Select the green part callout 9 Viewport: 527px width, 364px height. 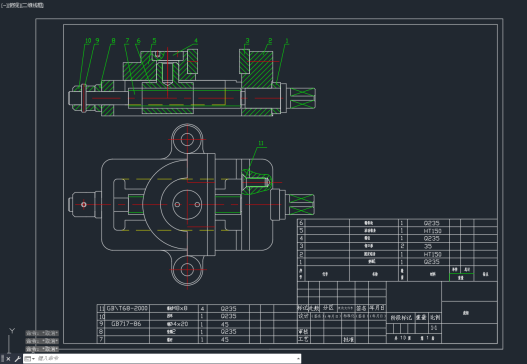coord(97,41)
